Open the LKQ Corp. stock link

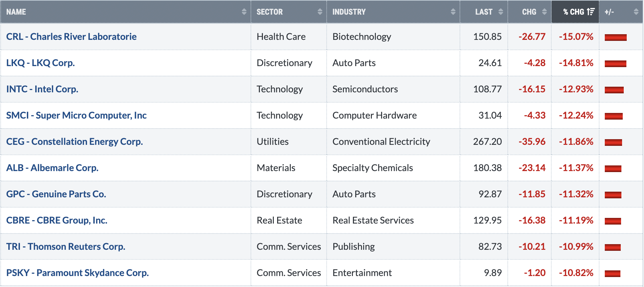[41, 63]
